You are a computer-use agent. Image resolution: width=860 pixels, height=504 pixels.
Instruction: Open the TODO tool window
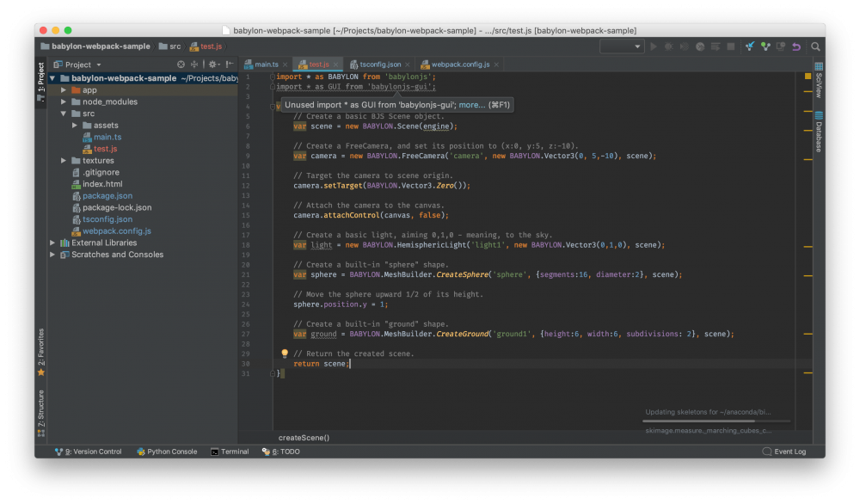click(281, 452)
